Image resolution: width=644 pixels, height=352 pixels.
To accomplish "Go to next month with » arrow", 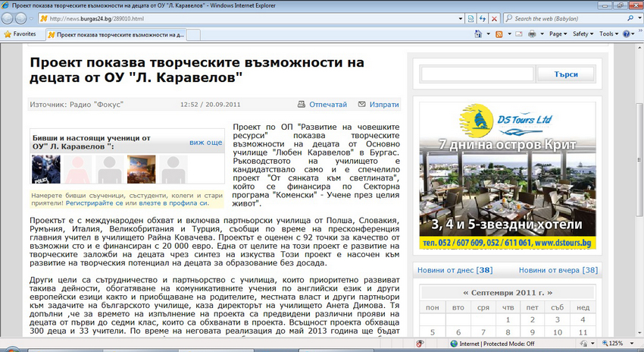I will tap(549, 293).
